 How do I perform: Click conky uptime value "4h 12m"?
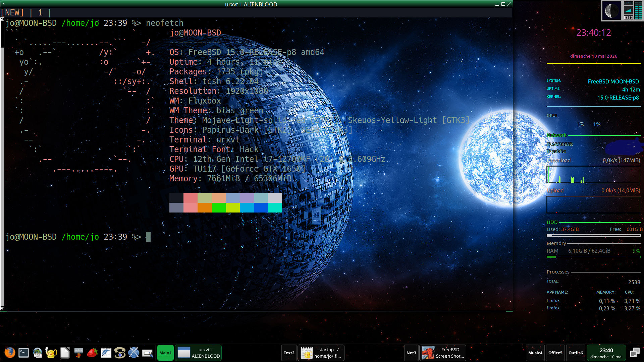click(631, 89)
